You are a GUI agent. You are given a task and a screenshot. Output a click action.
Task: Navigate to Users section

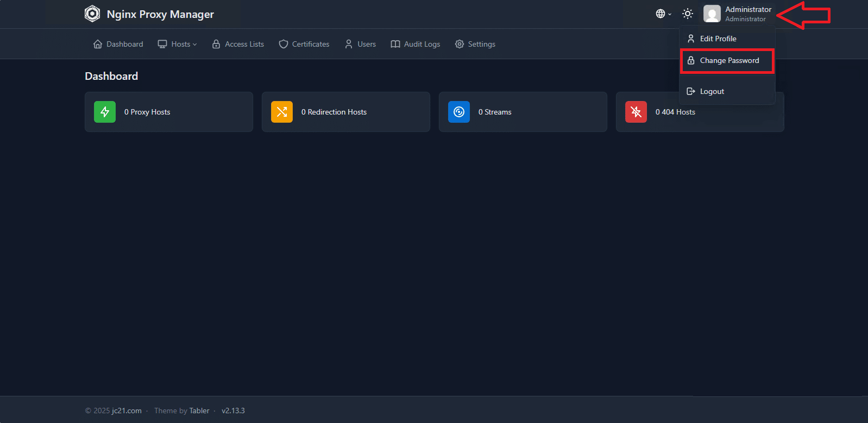pos(360,44)
